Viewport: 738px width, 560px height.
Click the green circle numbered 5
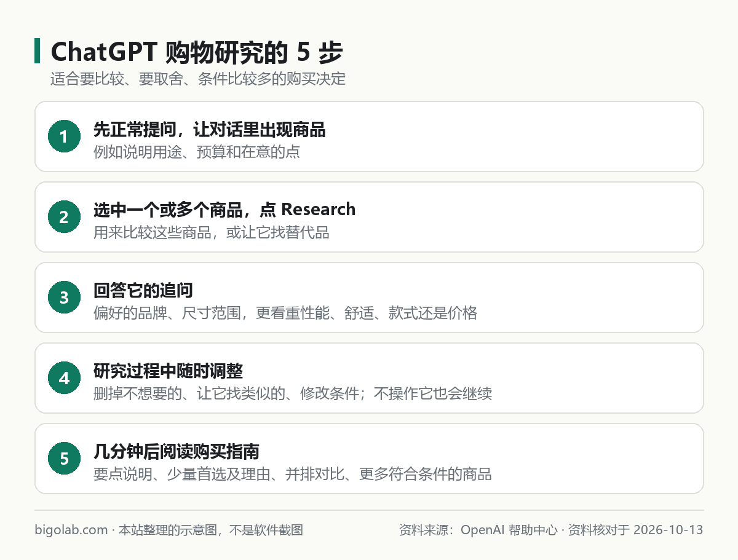pos(65,459)
